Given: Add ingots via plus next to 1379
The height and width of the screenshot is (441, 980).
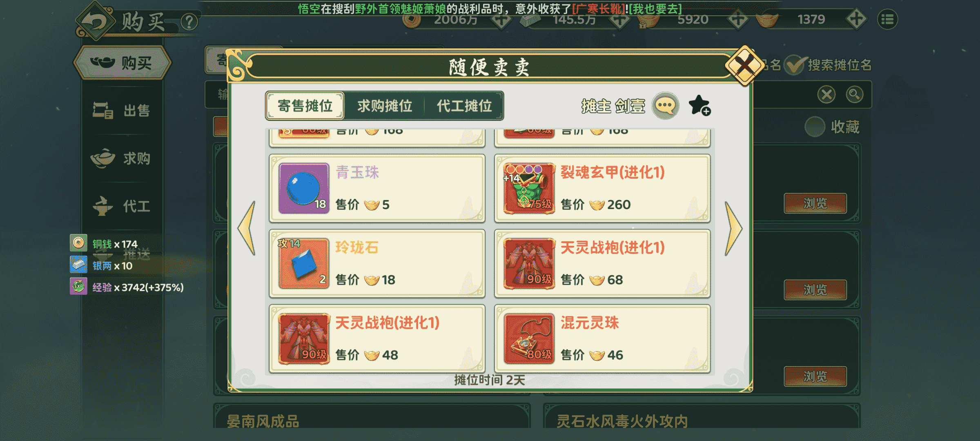Looking at the screenshot, I should tap(856, 19).
